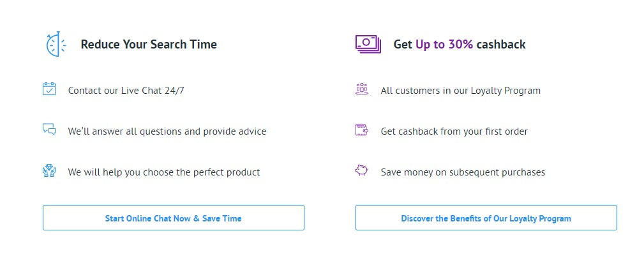Click the Contact our Live Chat 24/7 text
Viewport: 644px width, 254px height.
126,91
